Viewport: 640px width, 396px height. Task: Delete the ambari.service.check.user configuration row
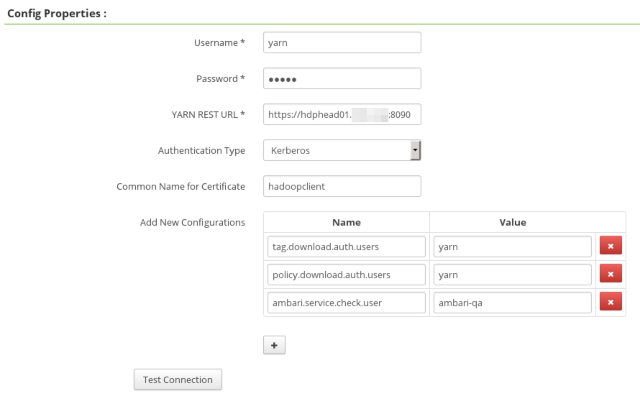click(611, 302)
